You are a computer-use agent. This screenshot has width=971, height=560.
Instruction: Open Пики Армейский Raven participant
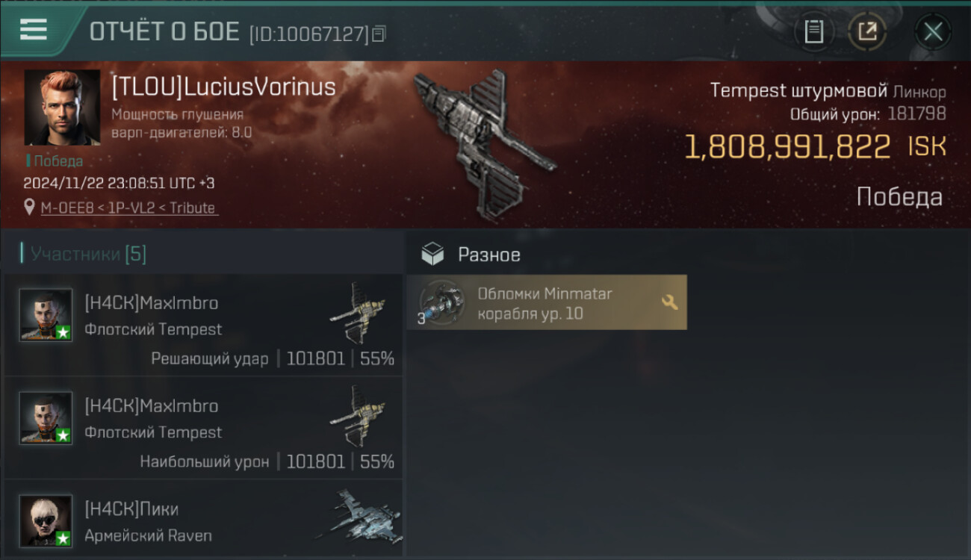[203, 519]
